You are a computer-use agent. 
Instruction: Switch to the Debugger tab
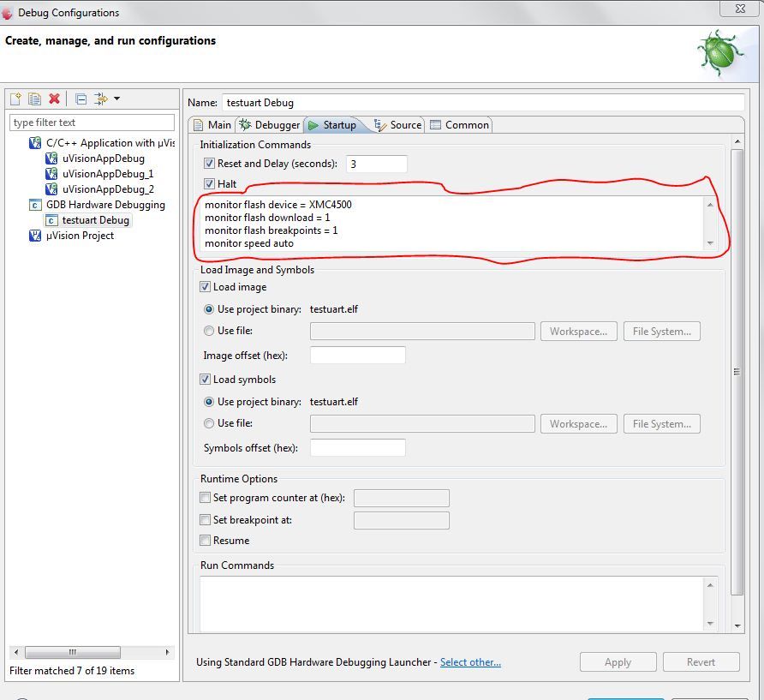click(270, 125)
